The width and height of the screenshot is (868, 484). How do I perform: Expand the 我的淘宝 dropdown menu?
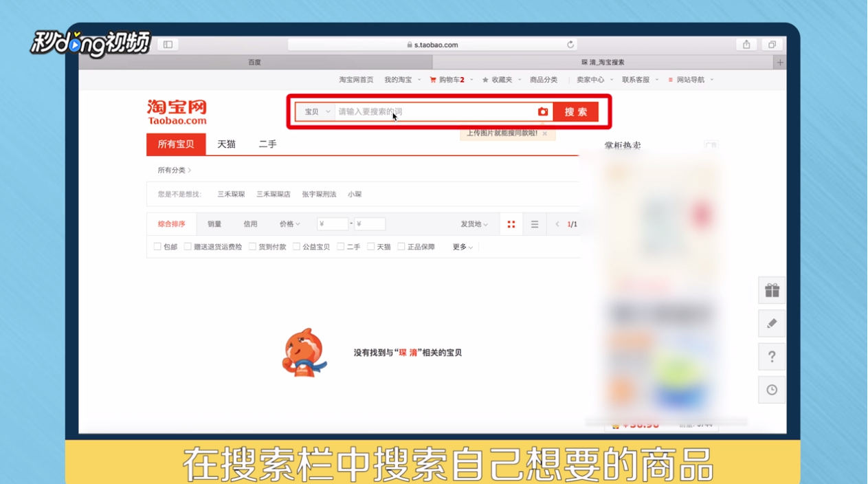403,80
